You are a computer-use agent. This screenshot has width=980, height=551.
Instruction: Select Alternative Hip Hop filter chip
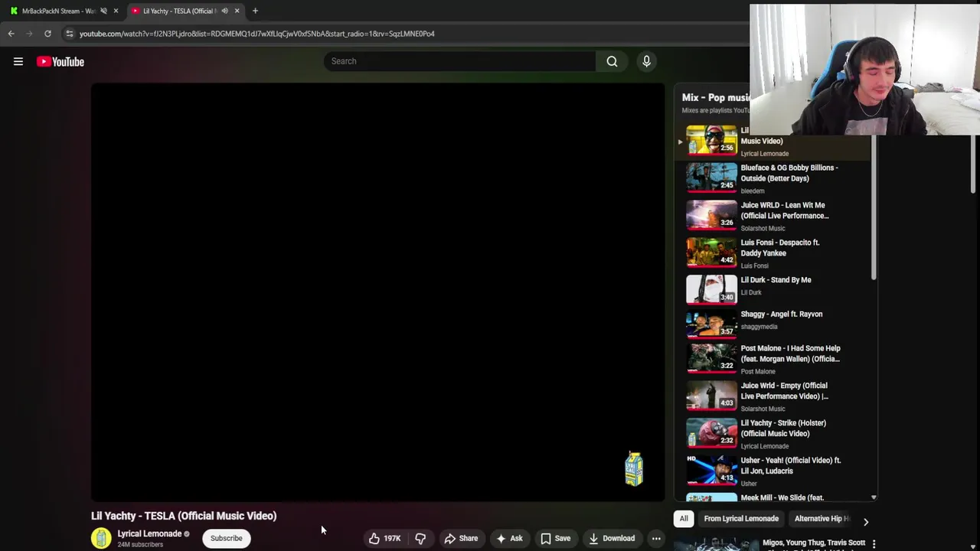pos(821,519)
